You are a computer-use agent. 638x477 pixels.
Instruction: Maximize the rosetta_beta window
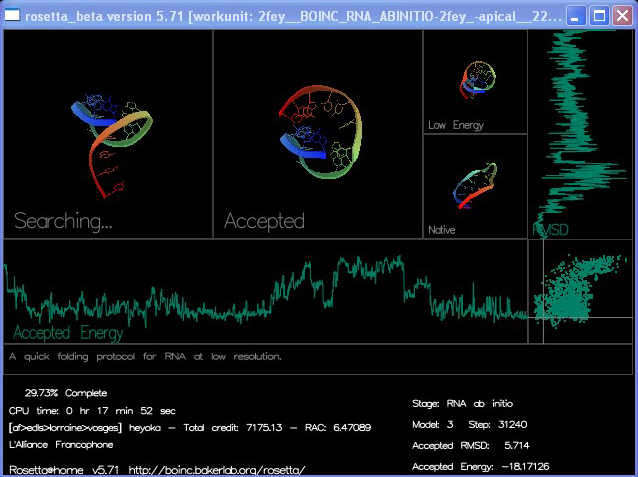pos(599,15)
